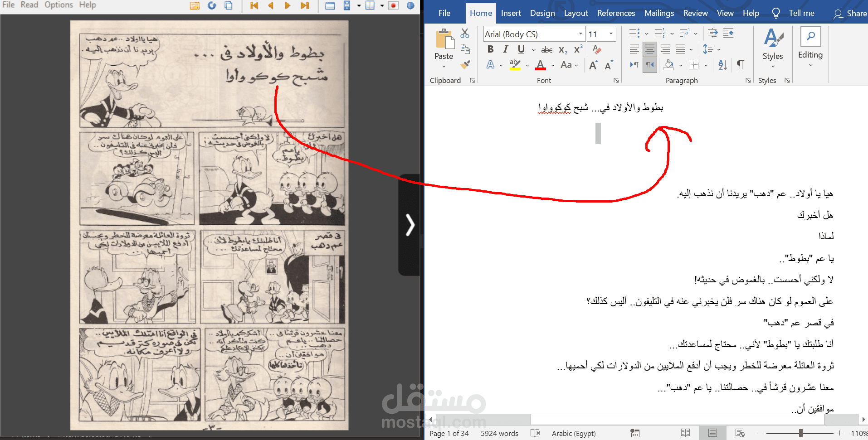Click Clear All Formatting icon

[x=597, y=49]
